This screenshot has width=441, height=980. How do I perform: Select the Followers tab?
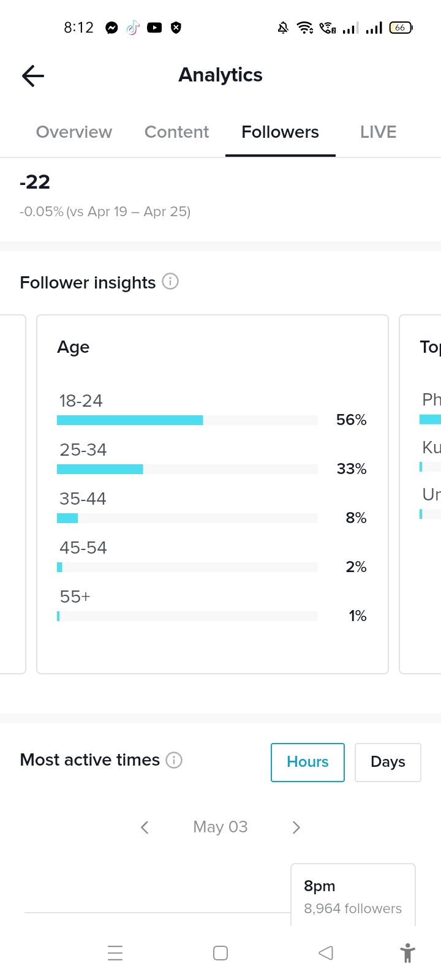[x=280, y=132]
